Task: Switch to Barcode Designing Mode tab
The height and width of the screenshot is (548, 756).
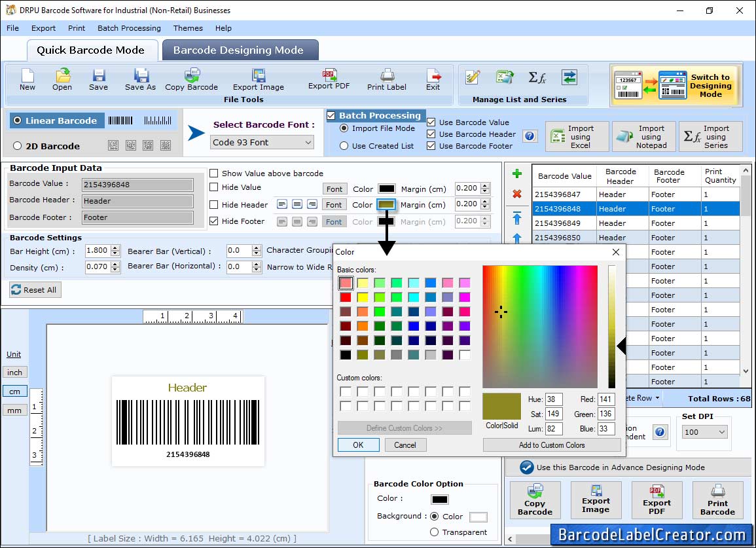Action: (x=240, y=50)
